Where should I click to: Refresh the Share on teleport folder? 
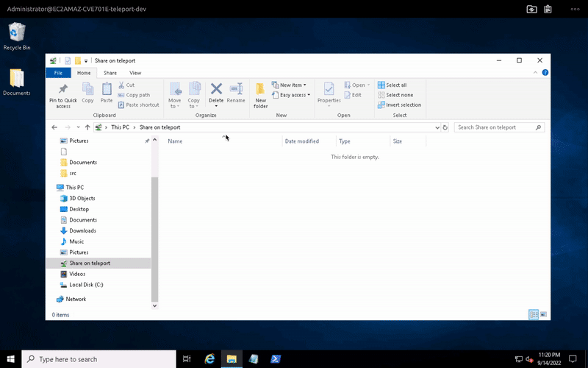(445, 127)
